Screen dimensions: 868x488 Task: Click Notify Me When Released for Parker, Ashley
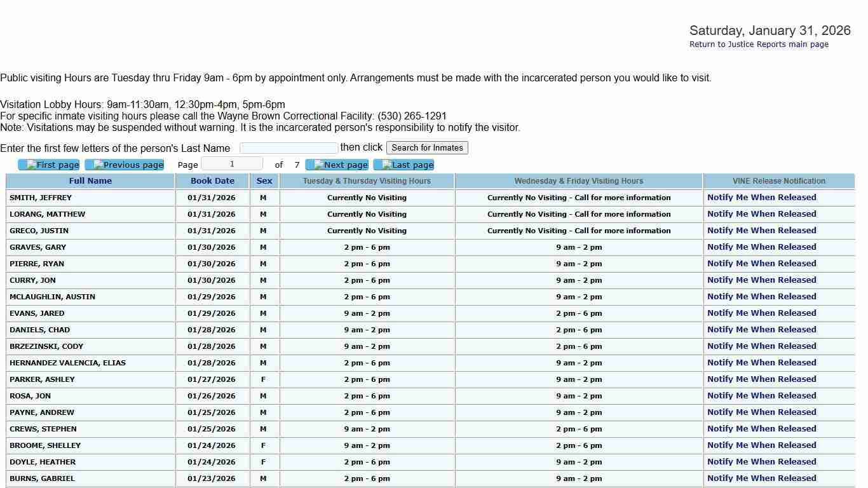coord(761,379)
